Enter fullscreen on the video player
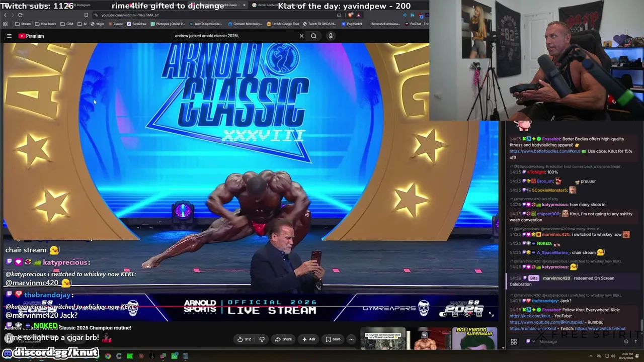This screenshot has height=362, width=644. pos(491,314)
